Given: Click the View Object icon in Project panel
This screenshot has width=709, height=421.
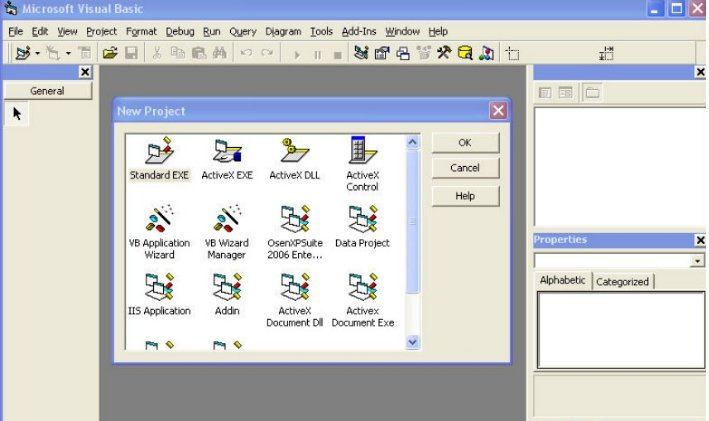Looking at the screenshot, I should click(x=565, y=93).
